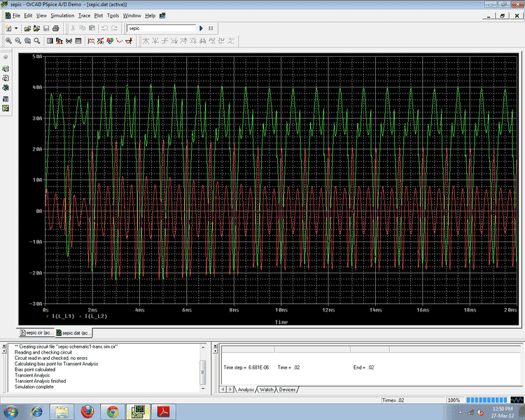This screenshot has width=525, height=420.
Task: Close the simulation status panel X
Action: 216,346
